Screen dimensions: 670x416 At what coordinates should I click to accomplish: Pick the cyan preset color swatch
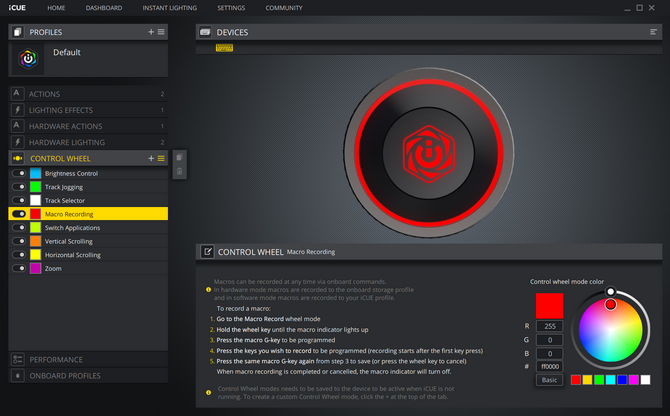611,380
